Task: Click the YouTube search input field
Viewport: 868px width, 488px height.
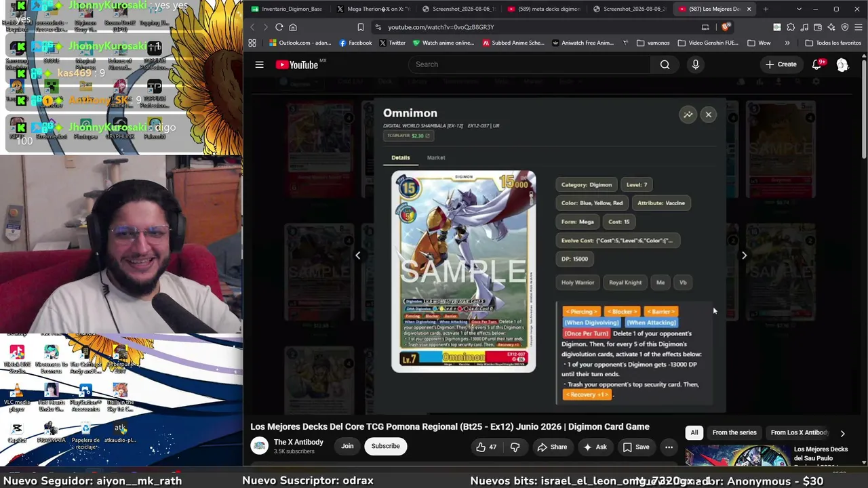Action: [529, 64]
